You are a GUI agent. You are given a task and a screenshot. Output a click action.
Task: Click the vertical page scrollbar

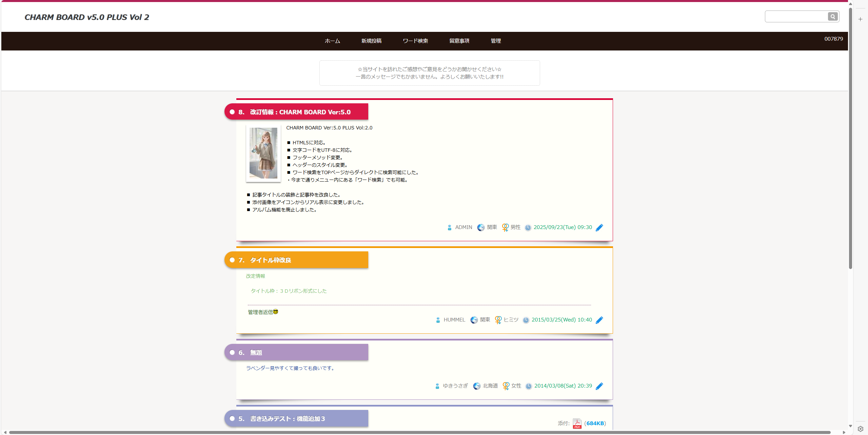point(850,136)
